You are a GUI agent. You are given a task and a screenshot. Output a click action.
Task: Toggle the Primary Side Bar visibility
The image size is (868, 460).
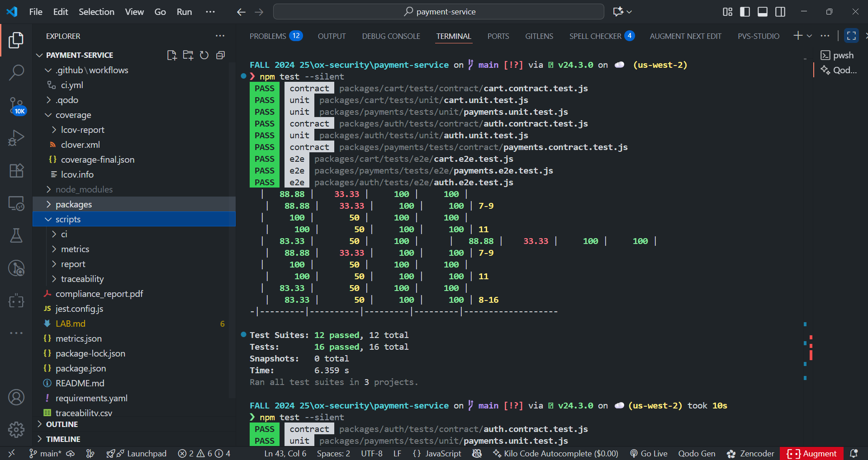point(745,12)
